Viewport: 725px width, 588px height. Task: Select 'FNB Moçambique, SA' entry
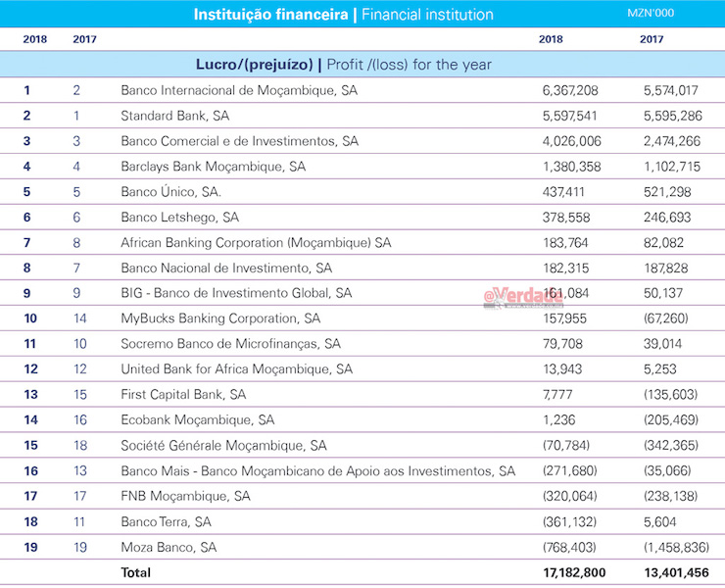185,497
